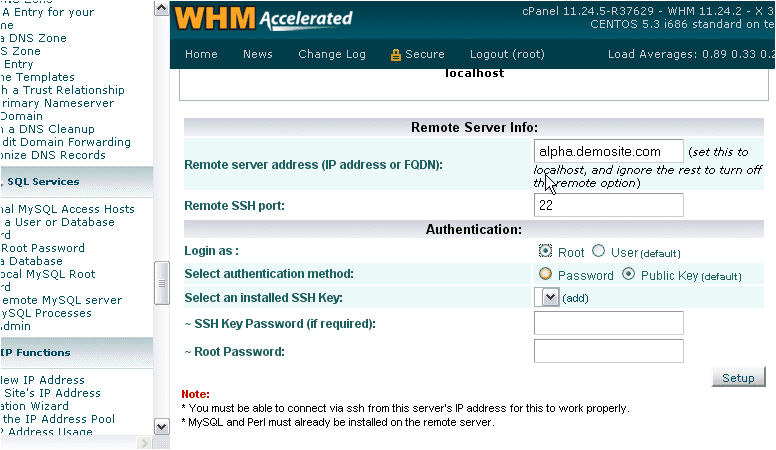Click the (add) SSH key link
Image resolution: width=776 pixels, height=450 pixels.
click(x=575, y=299)
